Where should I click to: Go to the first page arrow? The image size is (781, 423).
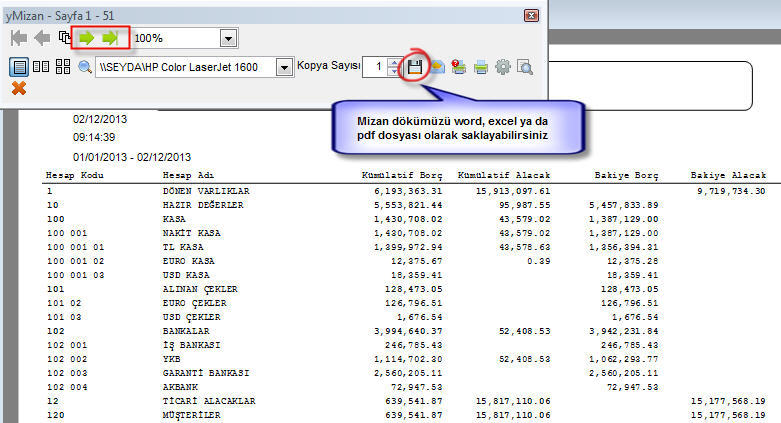pos(19,38)
